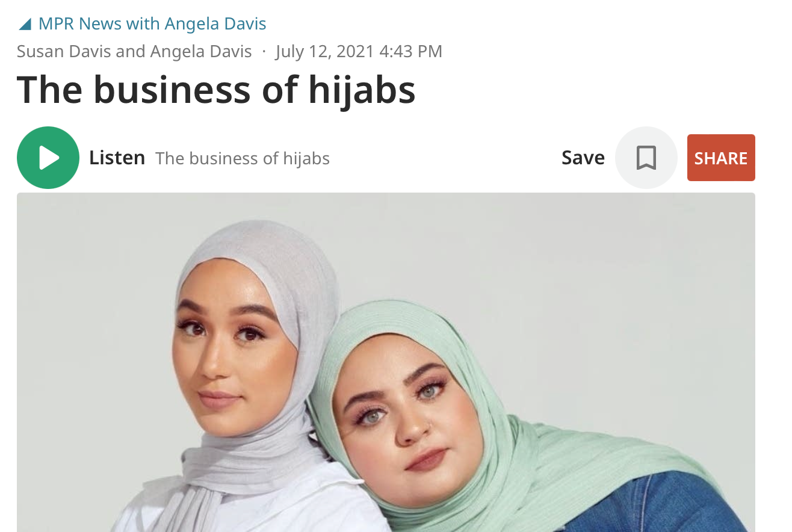Click the word 'and' in the byline
Image resolution: width=792 pixels, height=532 pixels.
point(131,52)
